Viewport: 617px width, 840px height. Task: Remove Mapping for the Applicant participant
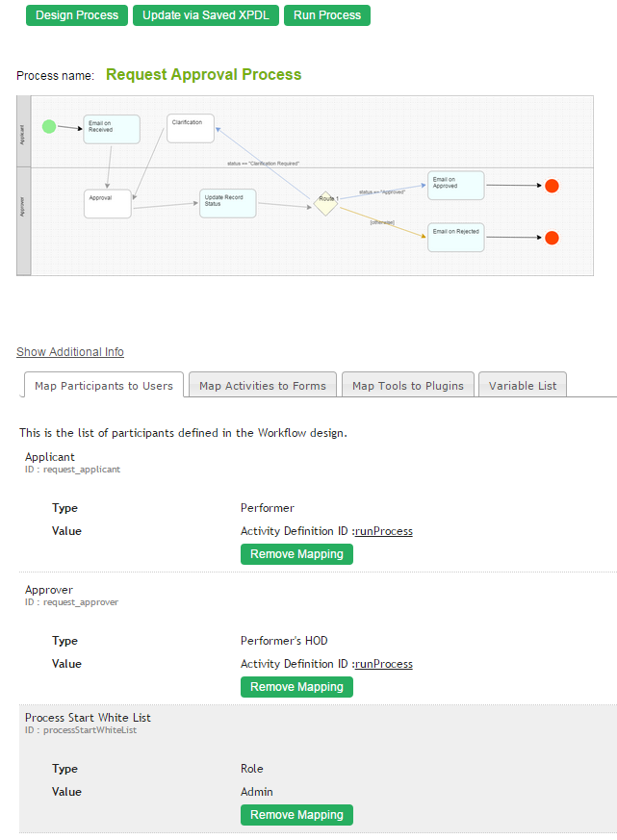tap(296, 554)
